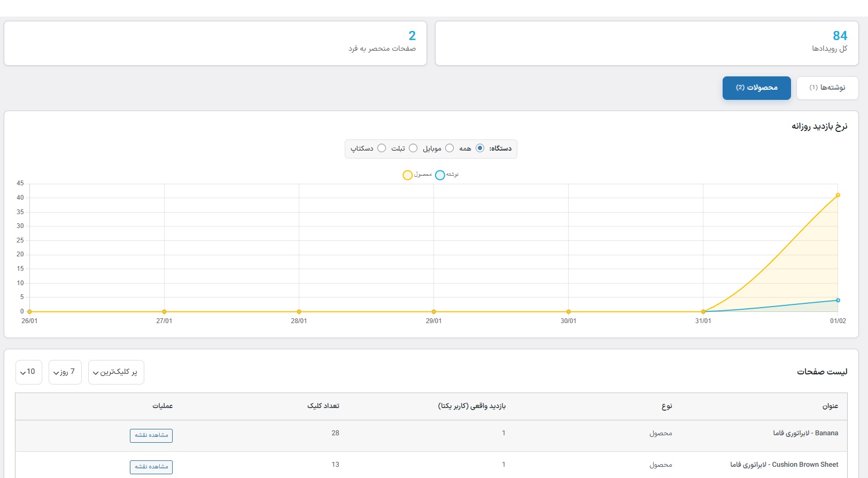Click the chart data point at 28/01
Viewport: 868px width, 478px height.
(299, 311)
